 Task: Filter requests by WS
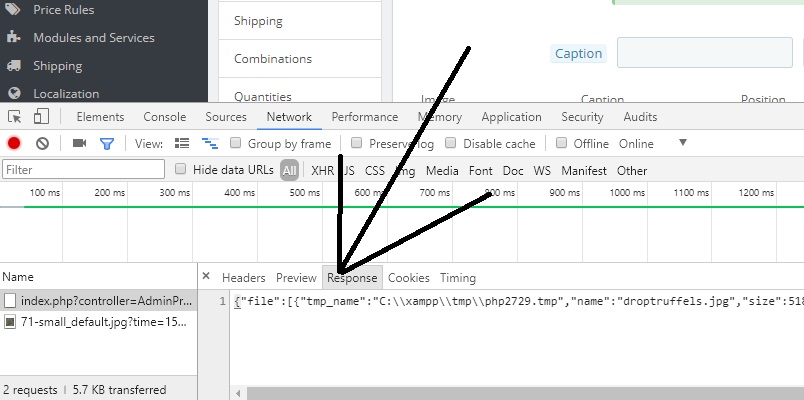(542, 171)
